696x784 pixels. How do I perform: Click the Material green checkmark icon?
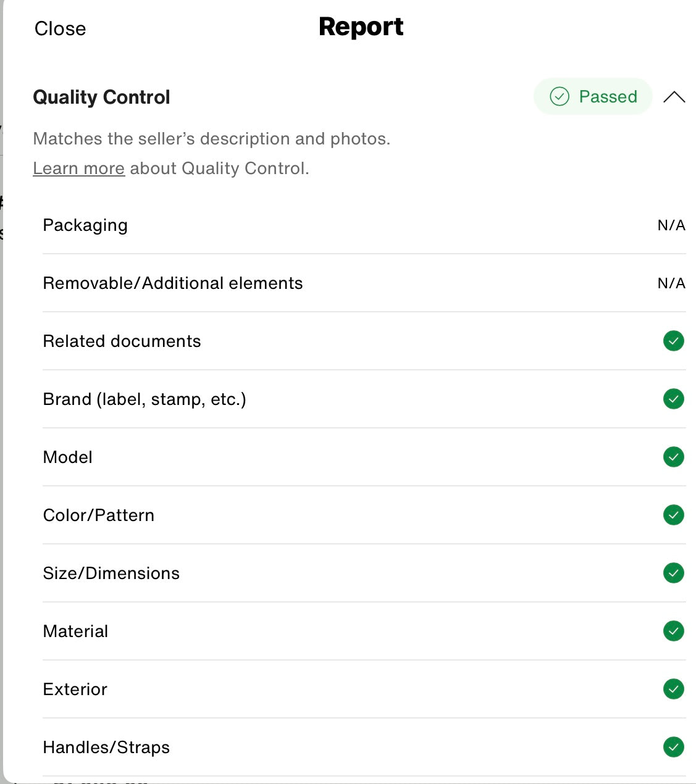click(x=673, y=631)
